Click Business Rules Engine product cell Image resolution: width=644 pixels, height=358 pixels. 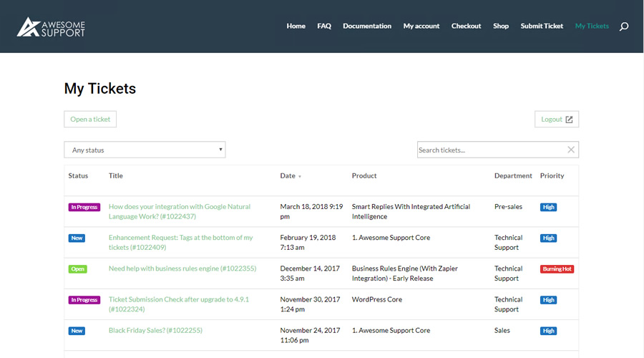404,274
